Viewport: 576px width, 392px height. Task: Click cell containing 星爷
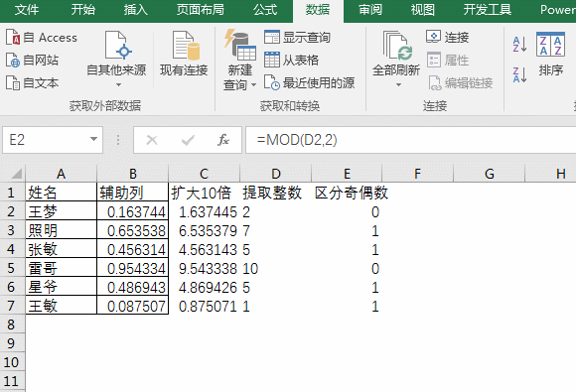61,287
